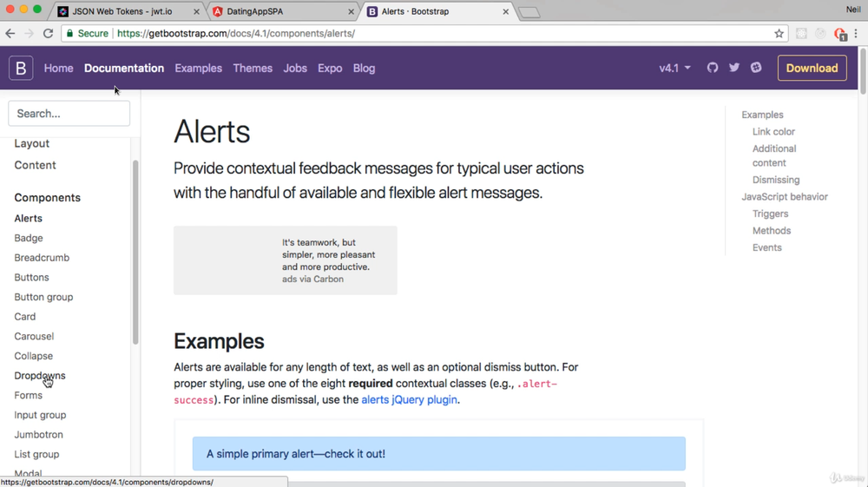Click the Bootstrap B logo icon
The width and height of the screenshot is (868, 487).
tap(21, 68)
